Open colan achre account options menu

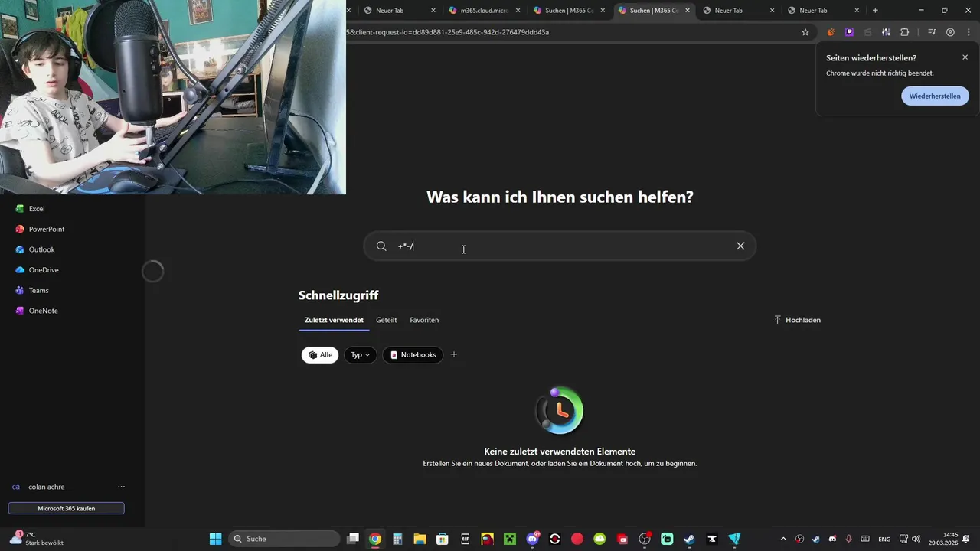tap(121, 487)
